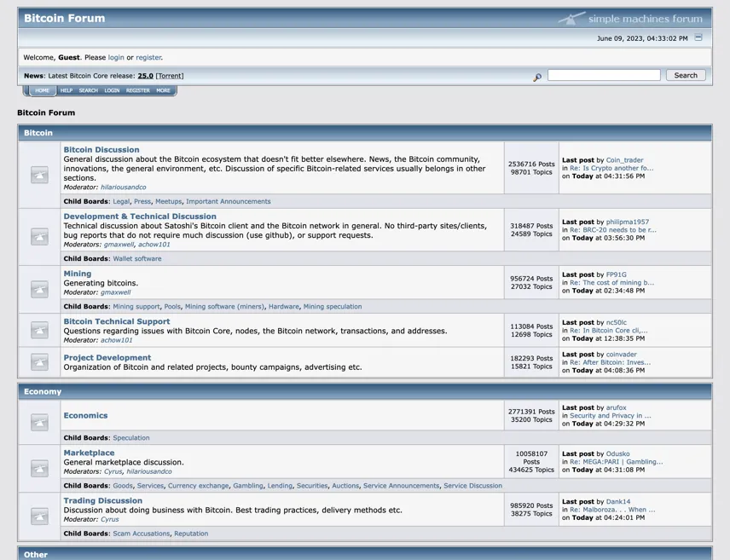This screenshot has height=560, width=730.
Task: Follow the login link in welcome message
Action: [116, 57]
